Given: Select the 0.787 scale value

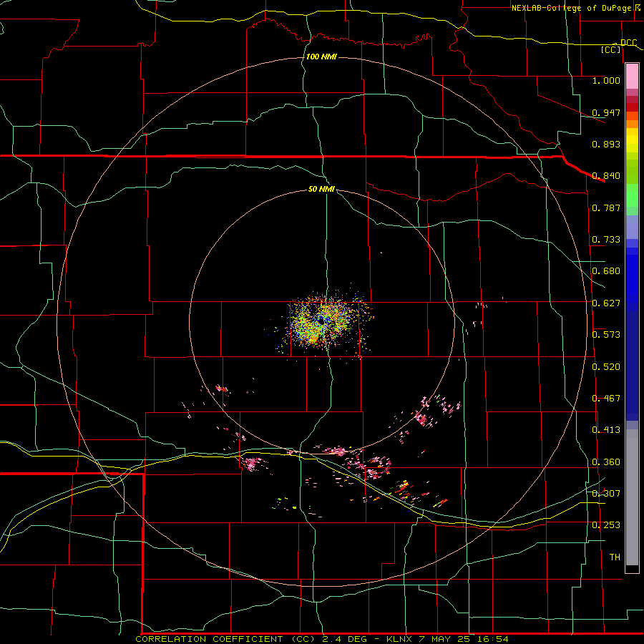Looking at the screenshot, I should (606, 208).
